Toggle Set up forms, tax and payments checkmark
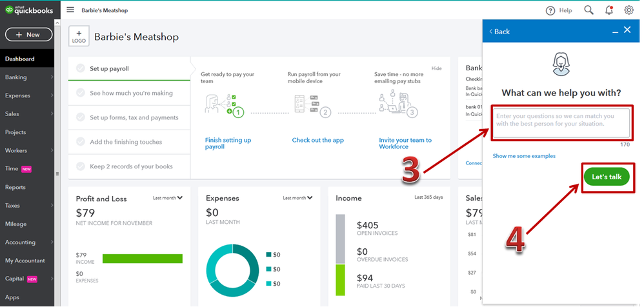The image size is (644, 307). tap(81, 117)
